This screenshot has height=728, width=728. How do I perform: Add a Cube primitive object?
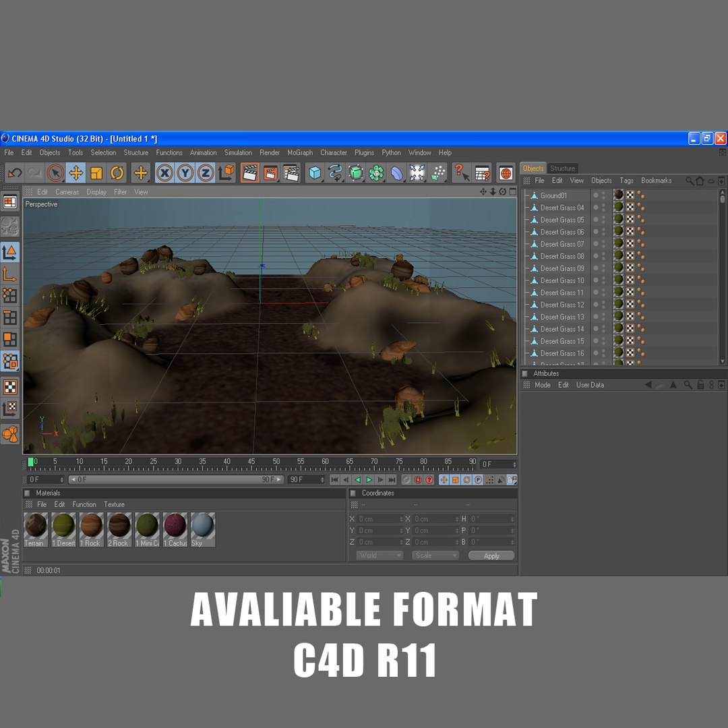315,173
